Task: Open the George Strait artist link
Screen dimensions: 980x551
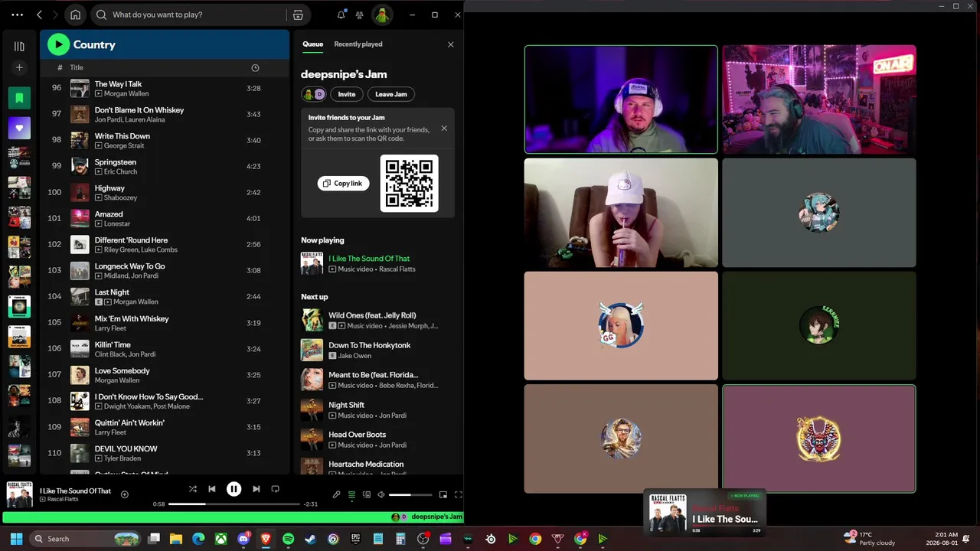Action: pos(124,145)
